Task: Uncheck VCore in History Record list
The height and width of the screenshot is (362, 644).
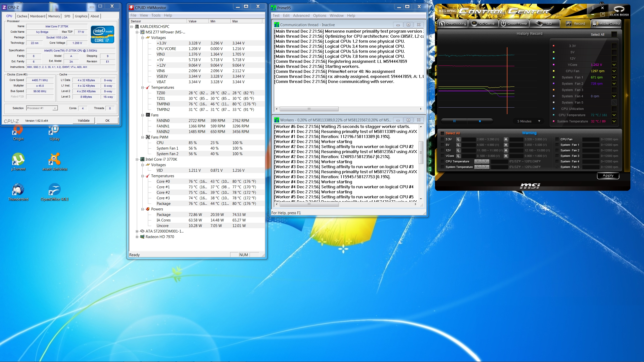Action: pos(614,65)
